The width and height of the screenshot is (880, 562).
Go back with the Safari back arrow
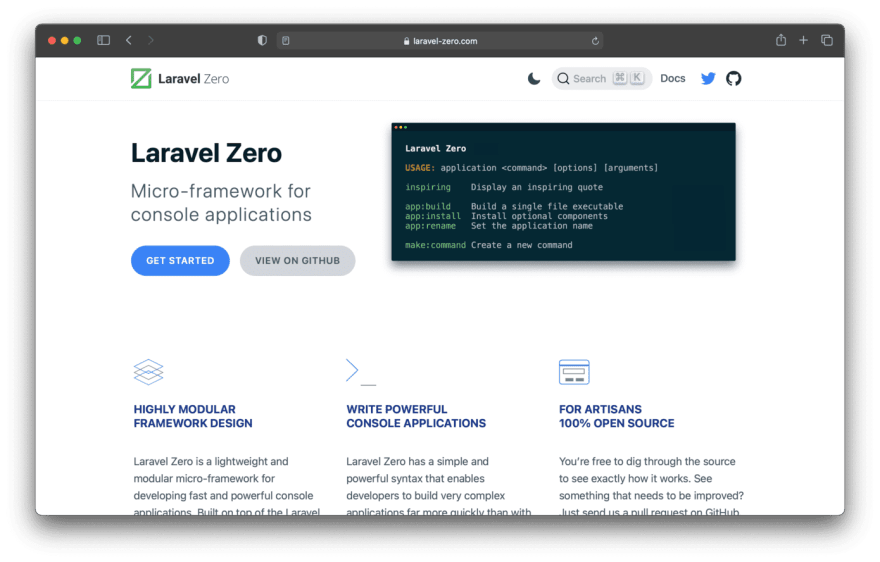129,40
